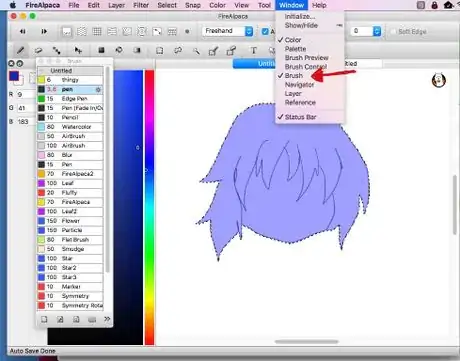This screenshot has height=361, width=460.
Task: Open the Window menu in menu bar
Action: pos(291,5)
